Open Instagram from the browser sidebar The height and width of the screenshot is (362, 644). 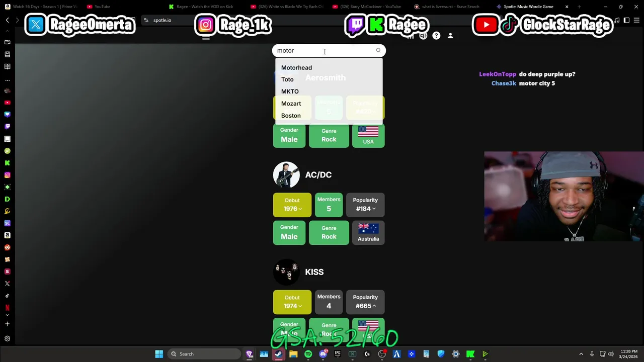click(7, 175)
